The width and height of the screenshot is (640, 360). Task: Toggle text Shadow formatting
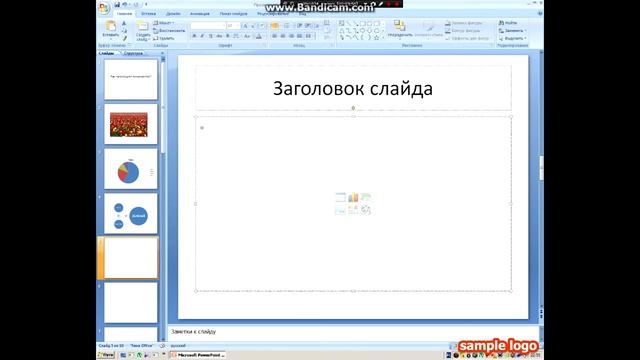tap(228, 36)
